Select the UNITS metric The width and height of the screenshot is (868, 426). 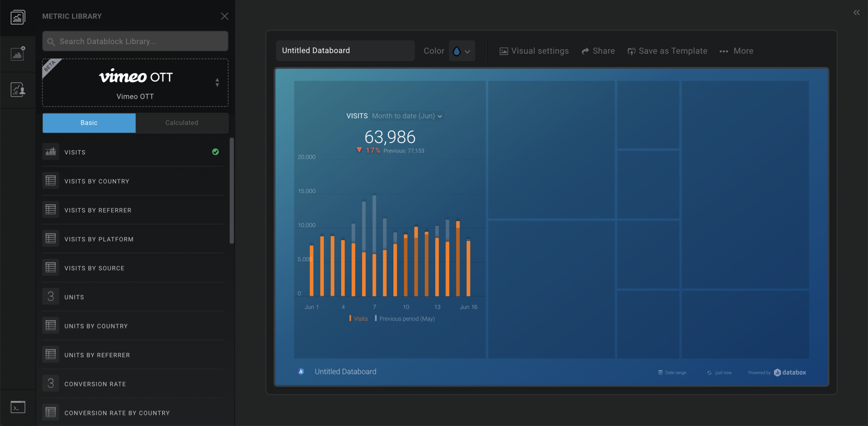pos(75,297)
